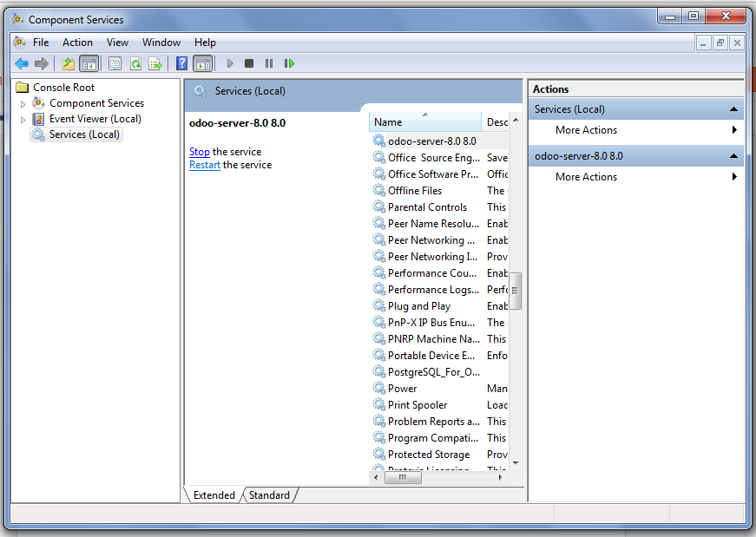Click the Stop Service square icon

coord(249,63)
